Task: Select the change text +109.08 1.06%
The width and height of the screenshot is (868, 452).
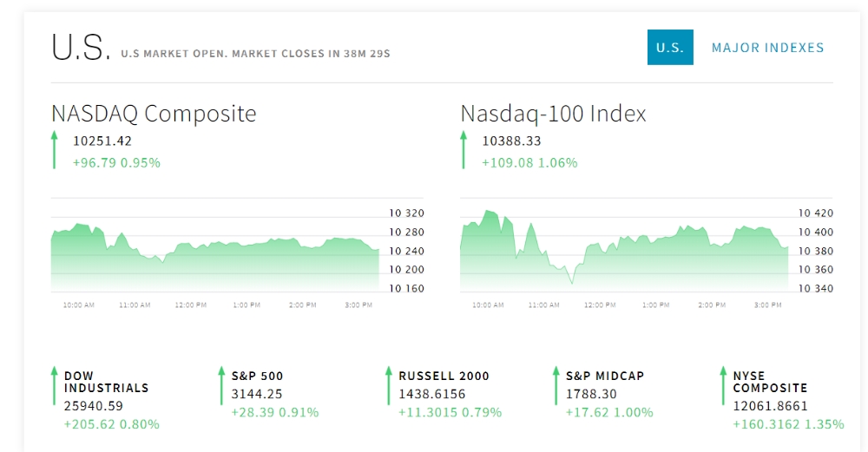Action: 529,162
